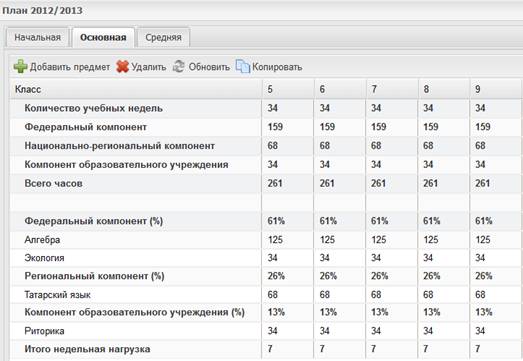Click Итого недельная нагрузка 7 for grade 5
The width and height of the screenshot is (523, 361).
click(270, 349)
